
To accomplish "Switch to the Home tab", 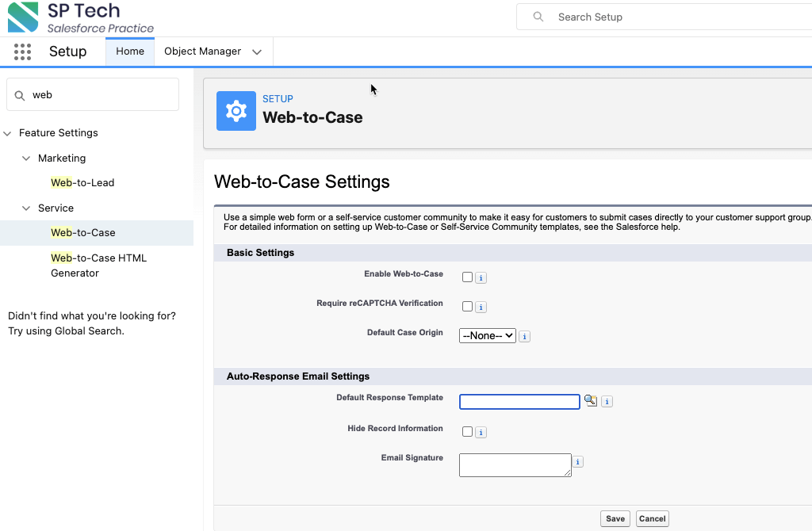I will click(x=130, y=52).
